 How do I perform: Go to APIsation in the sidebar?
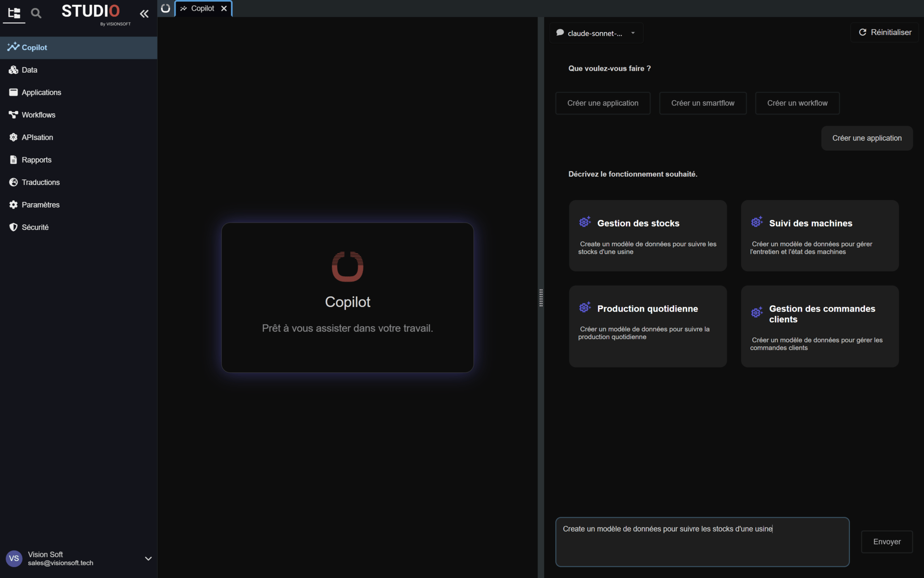pos(37,137)
